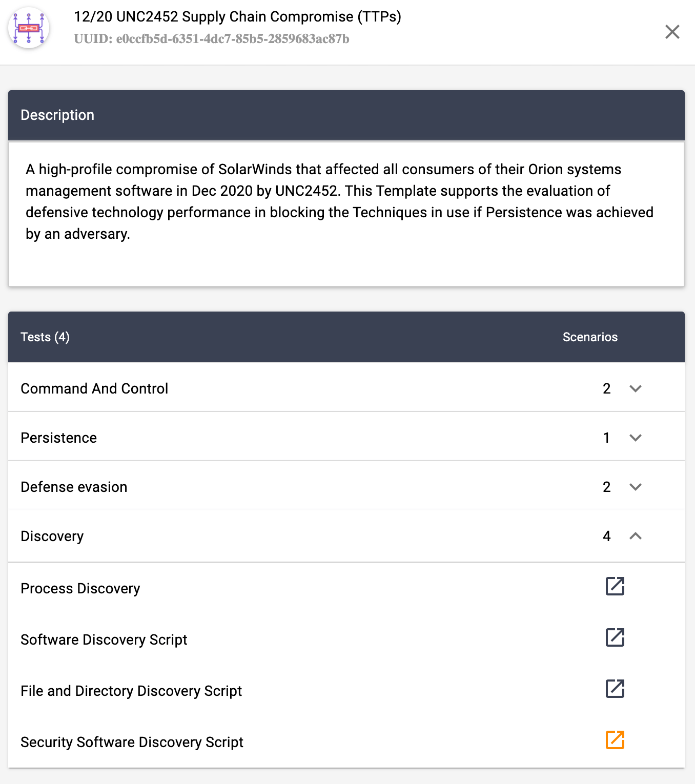Close the template details panel
Screen dimensions: 695x784
672,32
